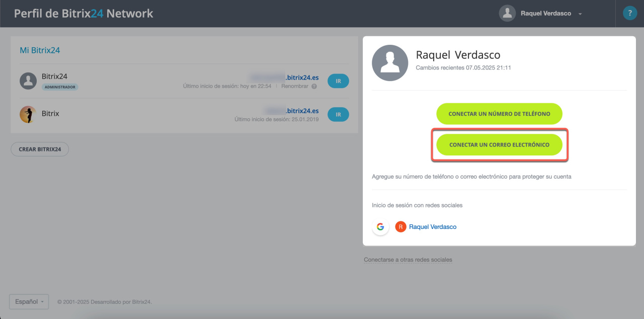Click Inicio de sesión con redes sociales label

(417, 205)
